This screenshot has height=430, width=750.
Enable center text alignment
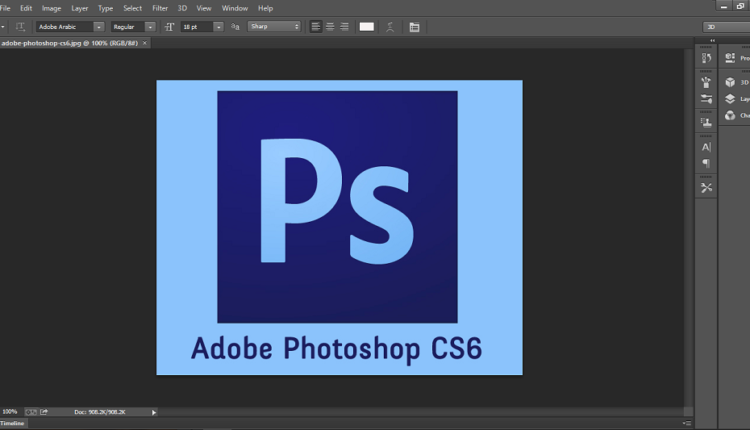(330, 27)
